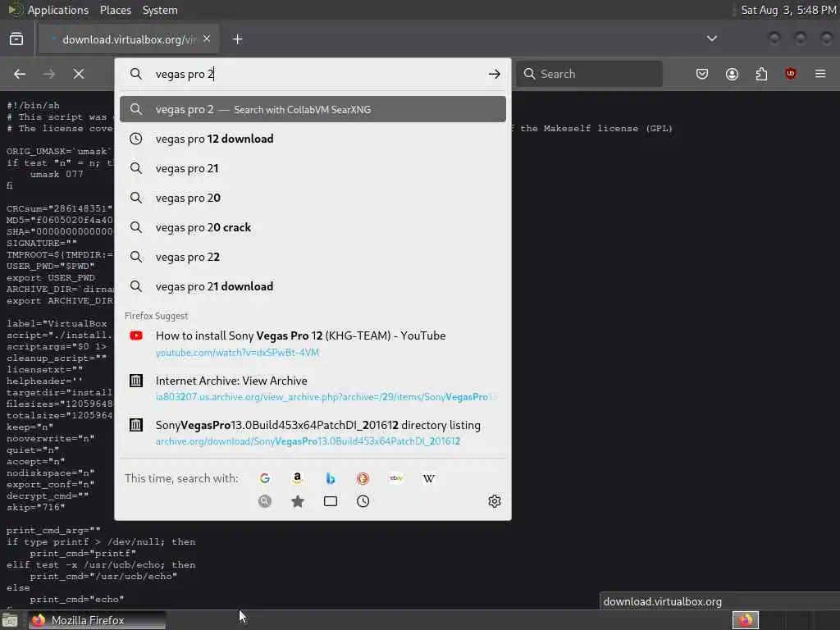
Task: Open the Places menu
Action: (x=115, y=10)
